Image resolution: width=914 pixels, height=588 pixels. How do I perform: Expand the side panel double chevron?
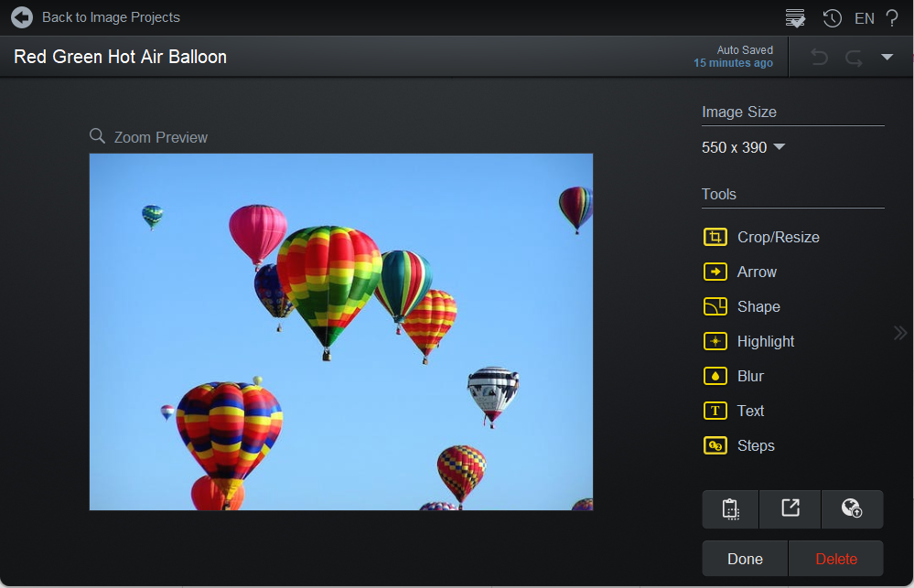coord(900,333)
